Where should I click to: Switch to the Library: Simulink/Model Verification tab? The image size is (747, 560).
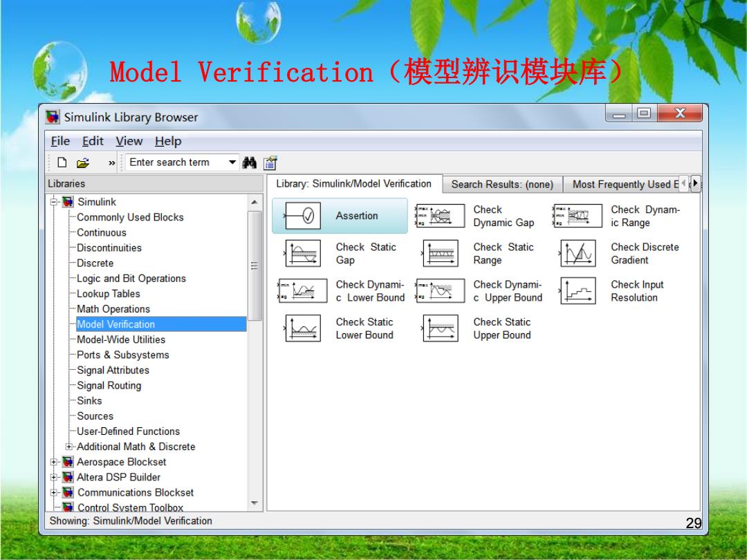click(354, 184)
